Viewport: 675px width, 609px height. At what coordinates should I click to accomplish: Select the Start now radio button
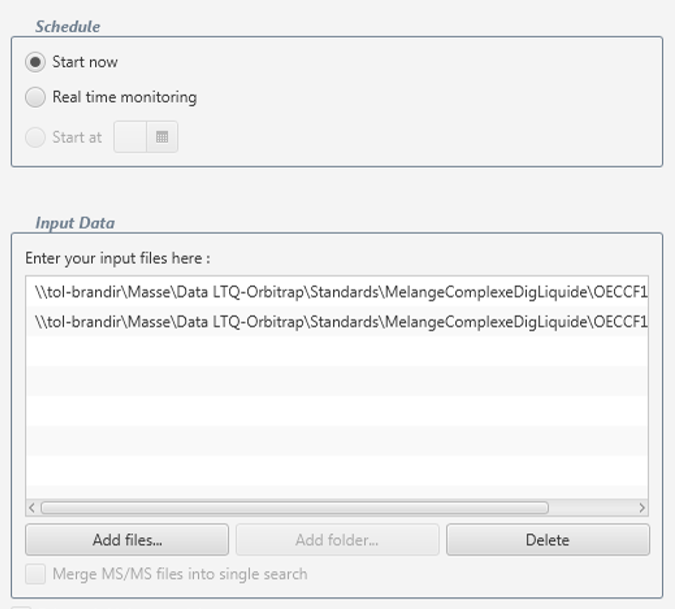click(36, 62)
